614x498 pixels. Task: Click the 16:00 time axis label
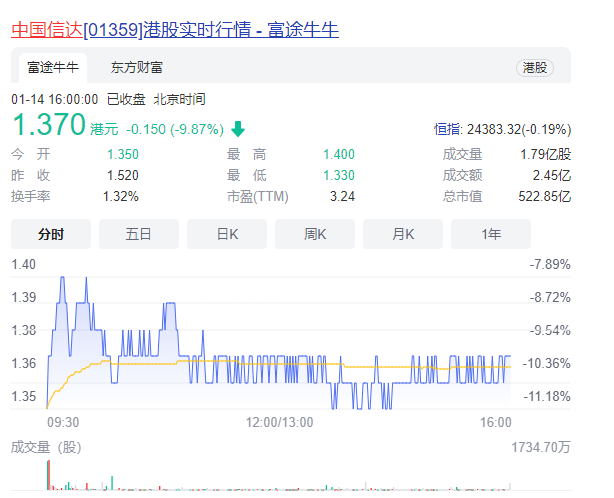point(496,422)
